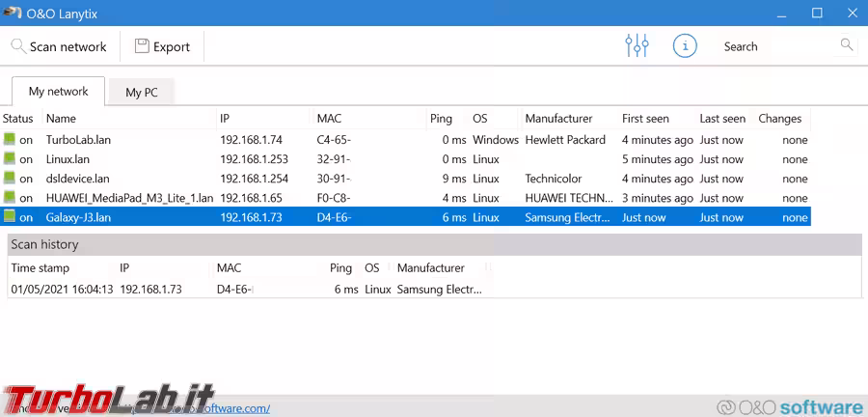Sort by the Manufacturer column header
This screenshot has width=868, height=417.
pyautogui.click(x=558, y=119)
